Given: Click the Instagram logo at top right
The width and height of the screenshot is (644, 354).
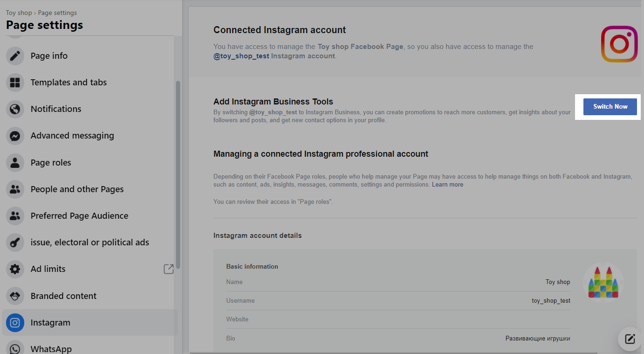Looking at the screenshot, I should click(619, 44).
